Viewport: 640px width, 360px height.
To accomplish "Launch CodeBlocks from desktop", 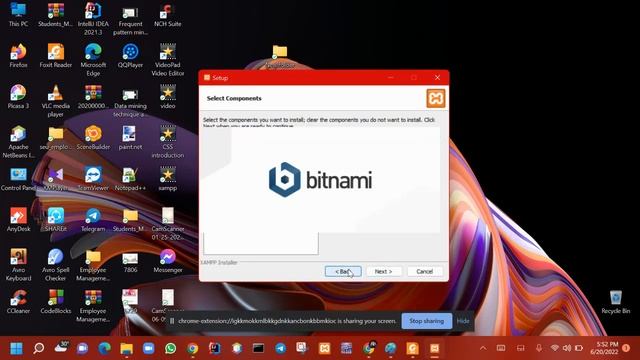I will click(56, 302).
